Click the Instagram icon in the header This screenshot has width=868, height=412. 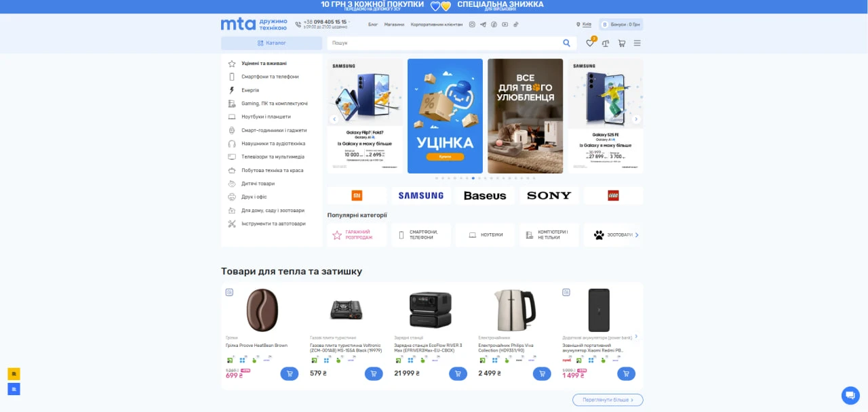click(471, 24)
